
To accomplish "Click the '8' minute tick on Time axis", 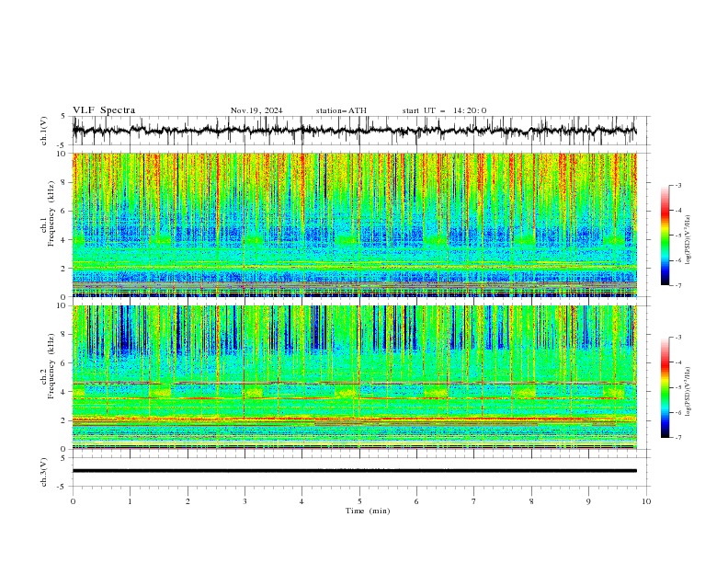I will 531,501.
